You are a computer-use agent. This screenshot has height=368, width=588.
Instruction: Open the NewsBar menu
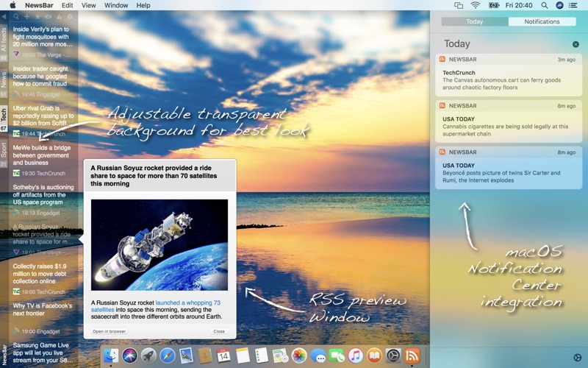pyautogui.click(x=39, y=5)
